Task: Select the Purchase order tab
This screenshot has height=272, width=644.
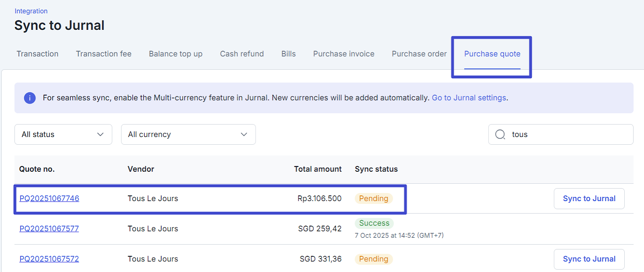Action: point(419,54)
